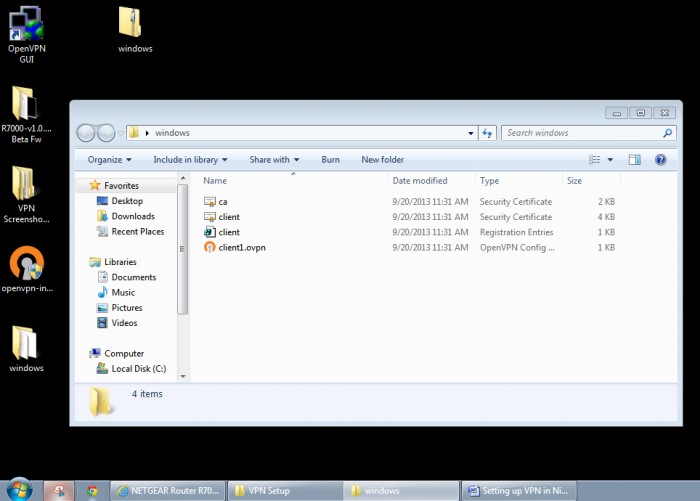This screenshot has height=501, width=700.
Task: Click the 2 KB size of ca file
Action: [x=606, y=201]
